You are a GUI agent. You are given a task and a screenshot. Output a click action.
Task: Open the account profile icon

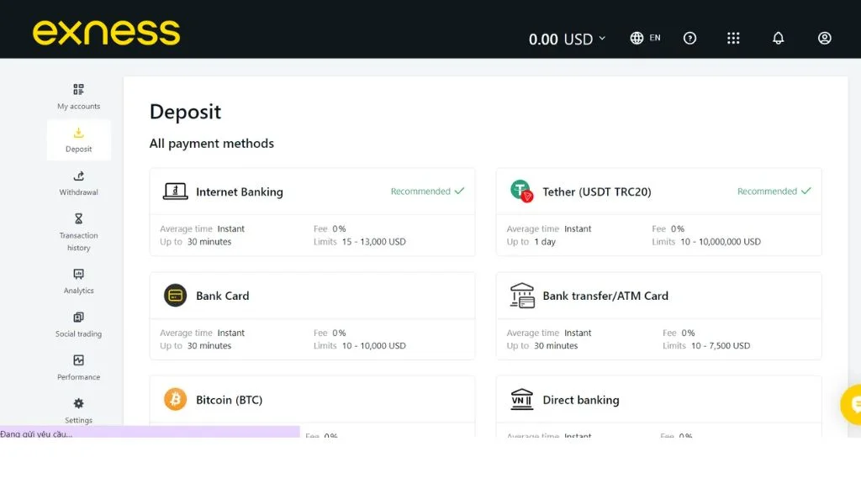click(823, 38)
